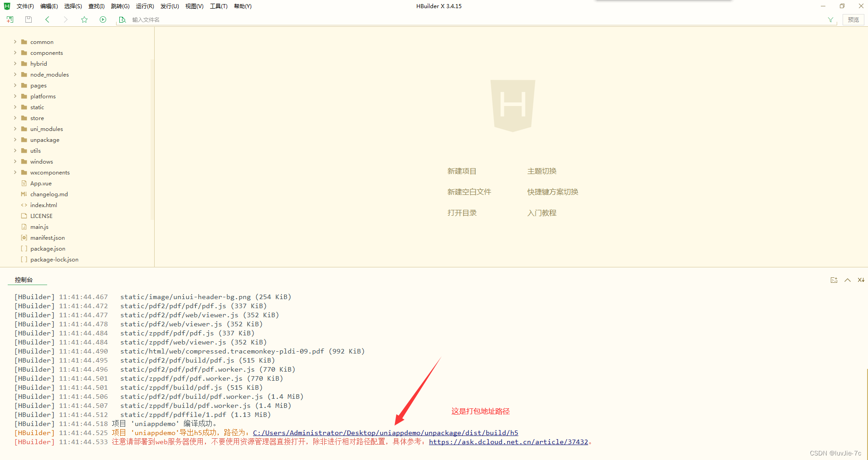Screen dimensions: 868x460
Task: Click the Save icon in the toolbar
Action: pyautogui.click(x=28, y=19)
